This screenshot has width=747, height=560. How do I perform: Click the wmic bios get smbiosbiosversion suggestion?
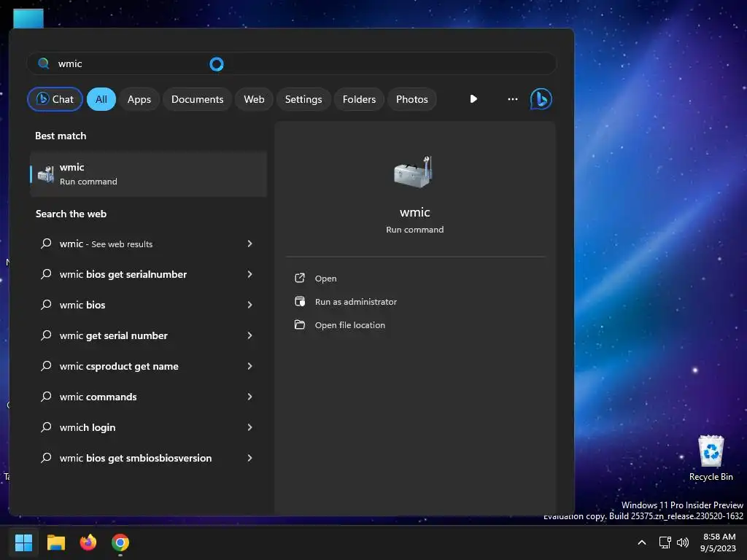[x=148, y=458]
